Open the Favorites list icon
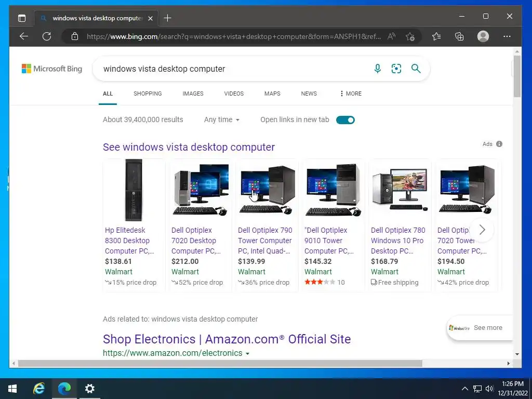 point(436,36)
